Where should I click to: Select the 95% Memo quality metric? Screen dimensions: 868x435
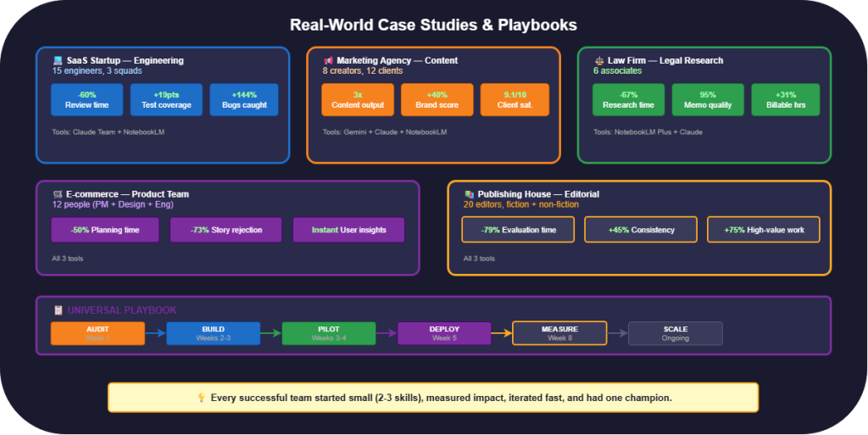point(708,99)
